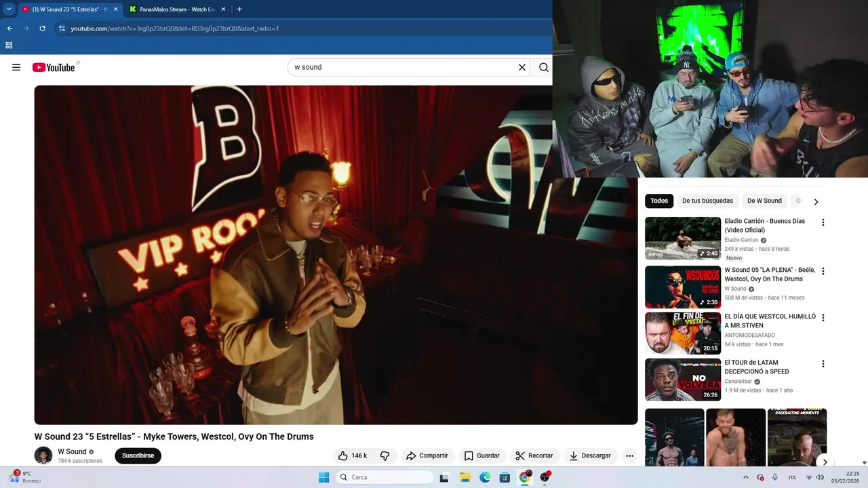Open File Explorer from the taskbar
Image resolution: width=868 pixels, height=488 pixels.
465,477
